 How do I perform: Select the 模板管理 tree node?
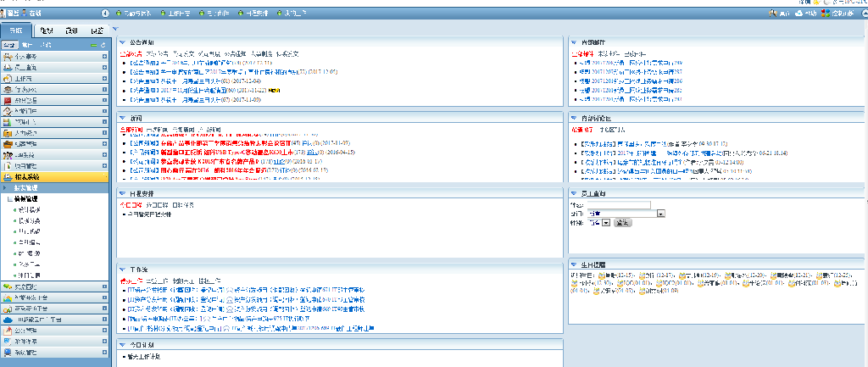[26, 198]
